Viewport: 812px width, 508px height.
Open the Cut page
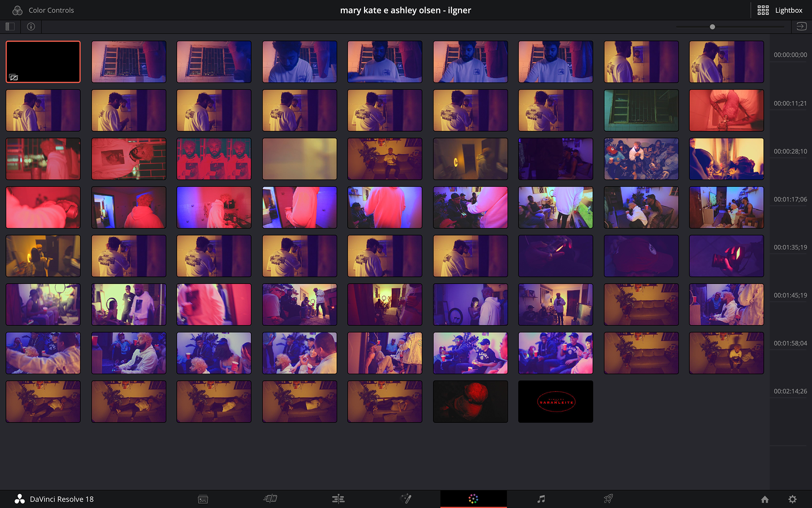(x=270, y=499)
